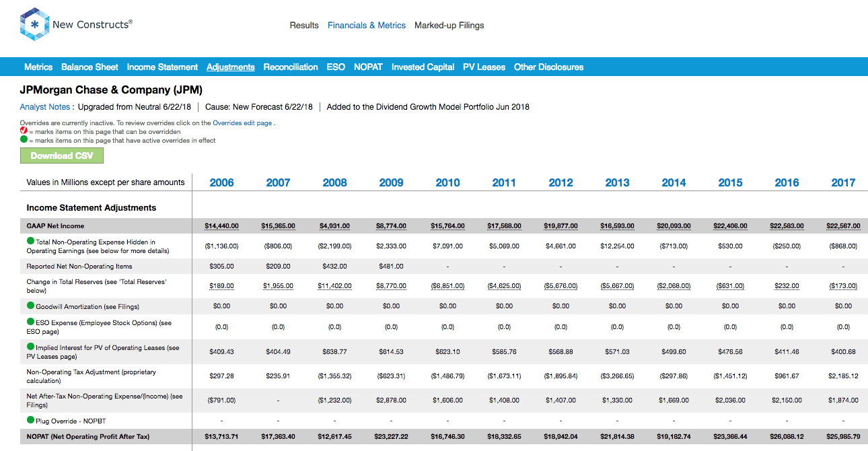Screen dimensions: 868x451
Task: Select Implied Interest value $409.43
Action: pos(222,351)
